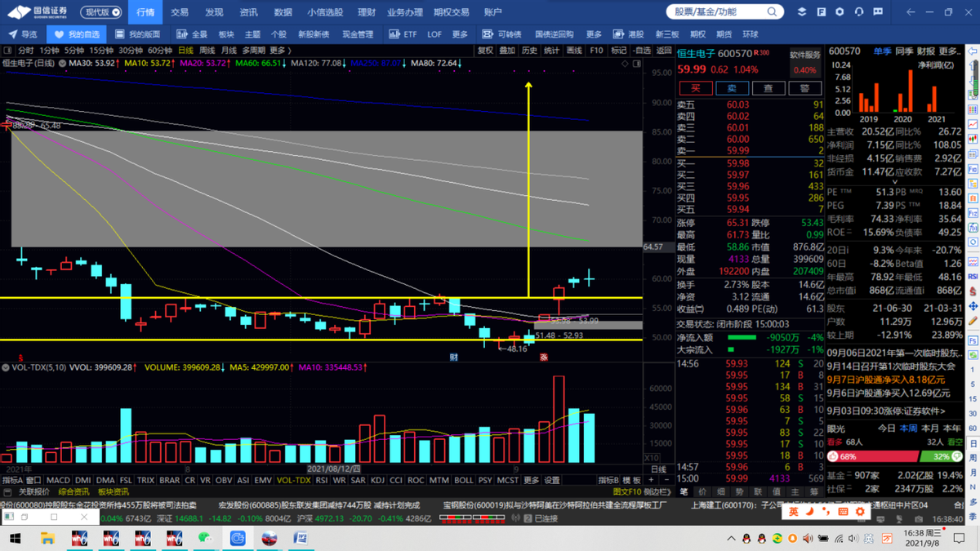Click the message chat icon in title bar
Image resolution: width=980 pixels, height=551 pixels.
(x=878, y=12)
